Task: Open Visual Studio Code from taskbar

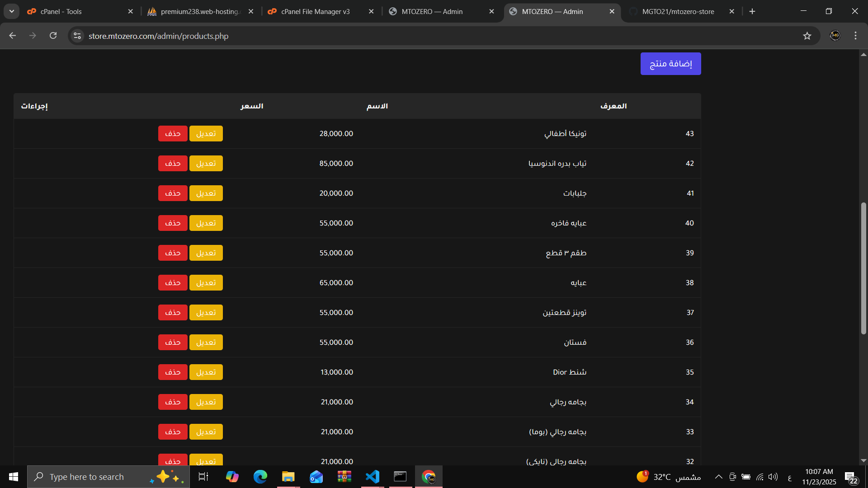Action: 373,477
